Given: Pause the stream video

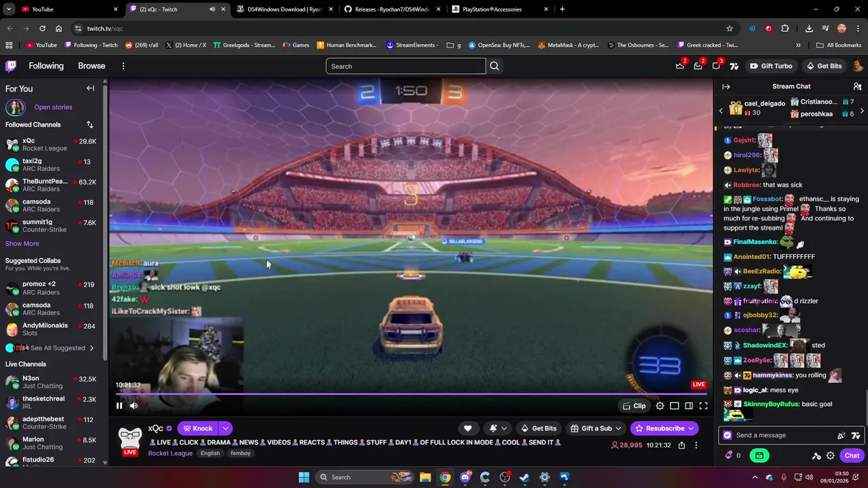Looking at the screenshot, I should coord(119,405).
